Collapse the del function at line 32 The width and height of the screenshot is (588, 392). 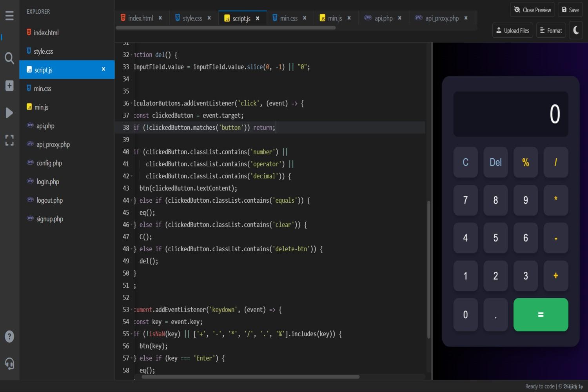[132, 55]
